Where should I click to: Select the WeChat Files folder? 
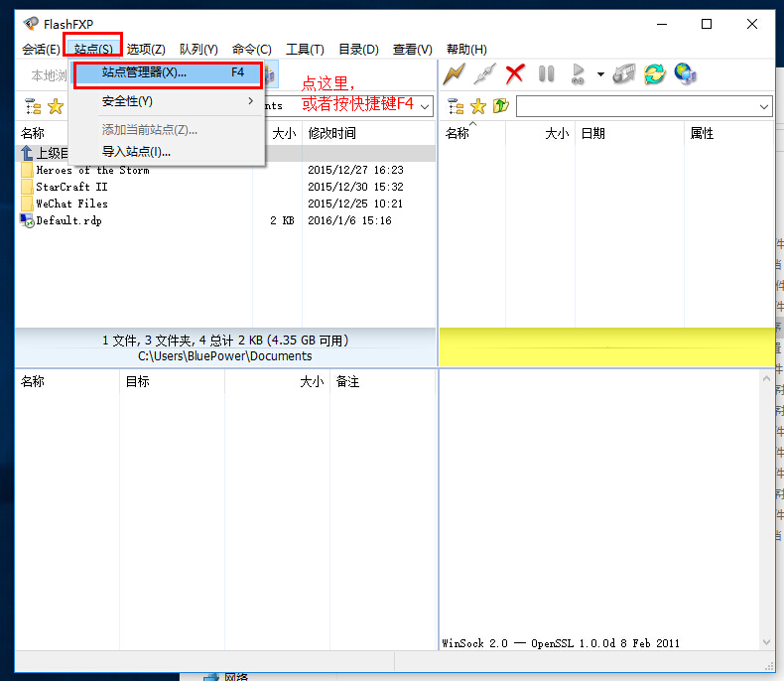coord(71,204)
